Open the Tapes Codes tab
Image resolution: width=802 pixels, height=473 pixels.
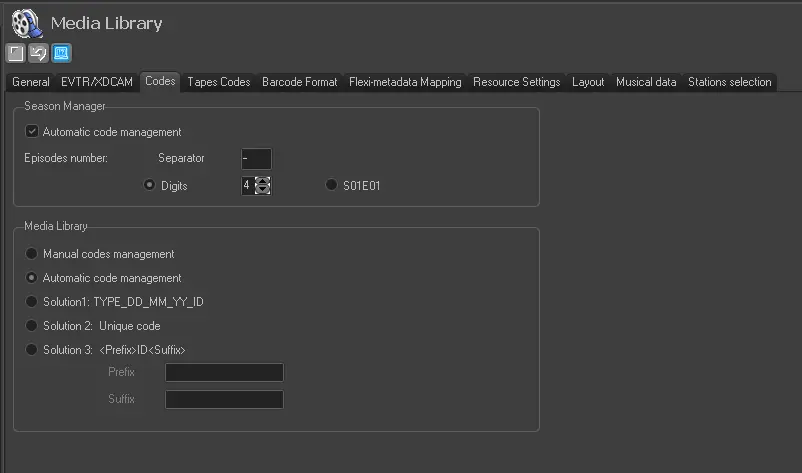[x=218, y=82]
